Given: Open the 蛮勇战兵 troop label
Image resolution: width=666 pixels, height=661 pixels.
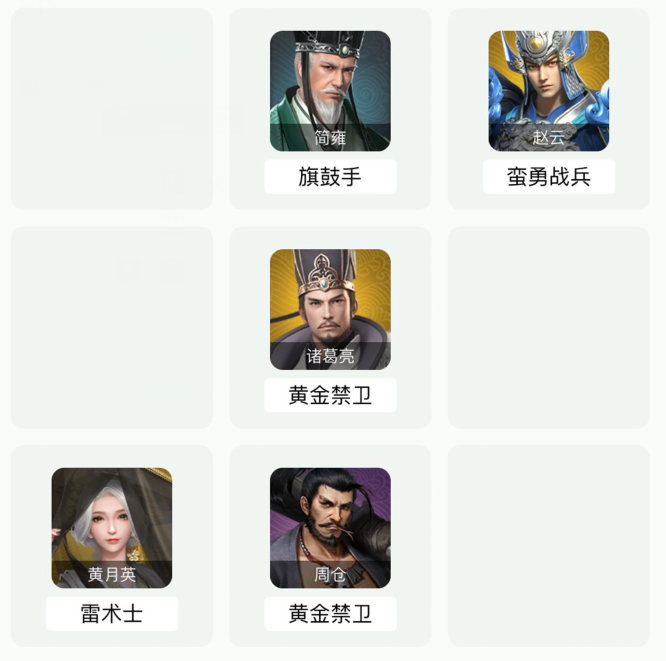Looking at the screenshot, I should [x=549, y=177].
